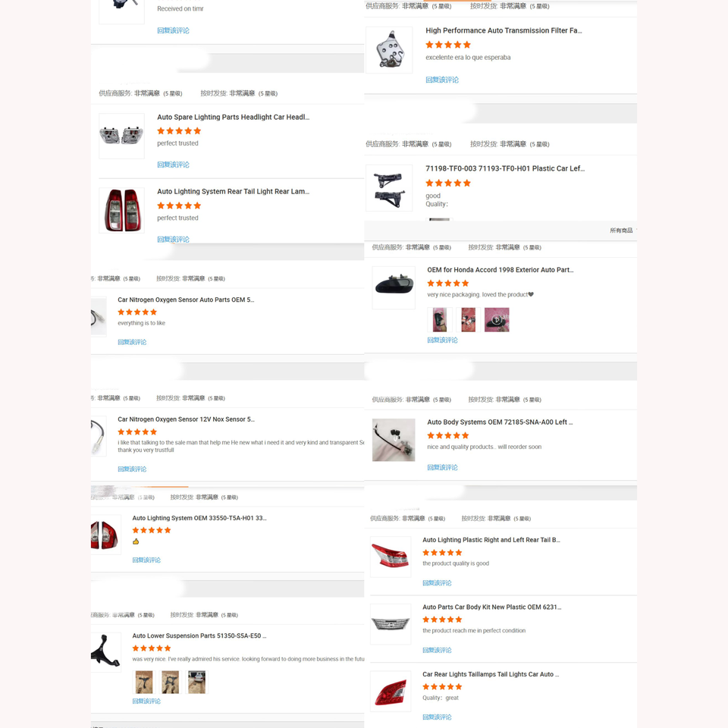Click the '所有商品' all products label
The height and width of the screenshot is (728, 728).
(621, 231)
